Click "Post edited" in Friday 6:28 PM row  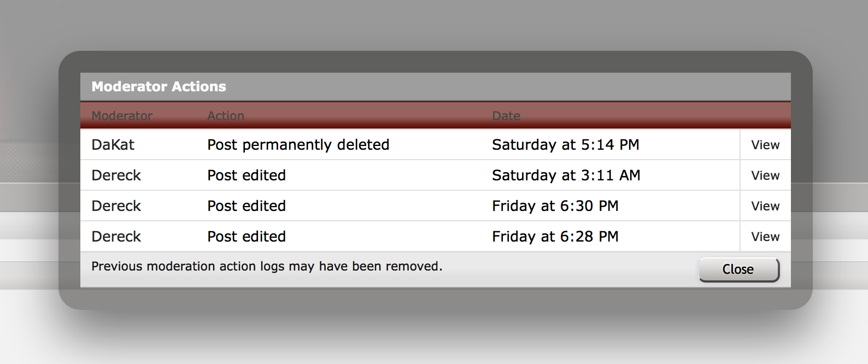(x=247, y=237)
